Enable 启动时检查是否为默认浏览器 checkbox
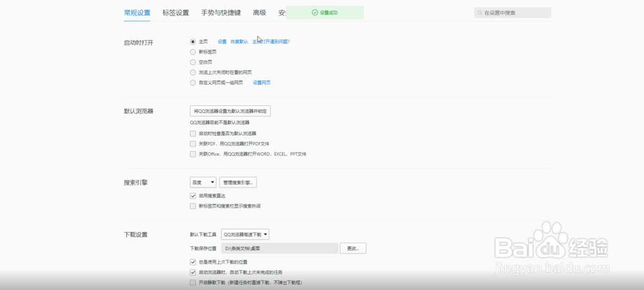This screenshot has width=644, height=290. pos(193,133)
